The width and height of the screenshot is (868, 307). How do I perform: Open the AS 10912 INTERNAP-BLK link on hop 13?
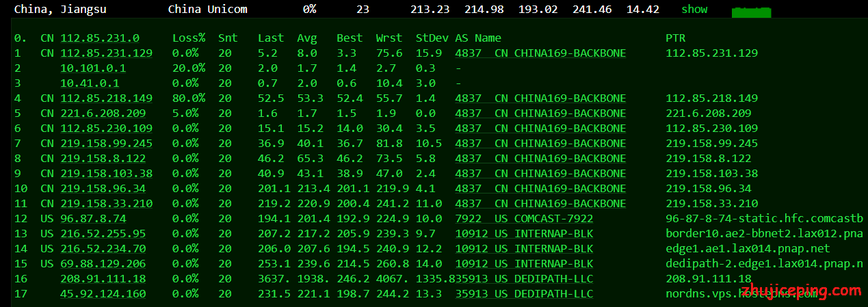[x=524, y=234]
